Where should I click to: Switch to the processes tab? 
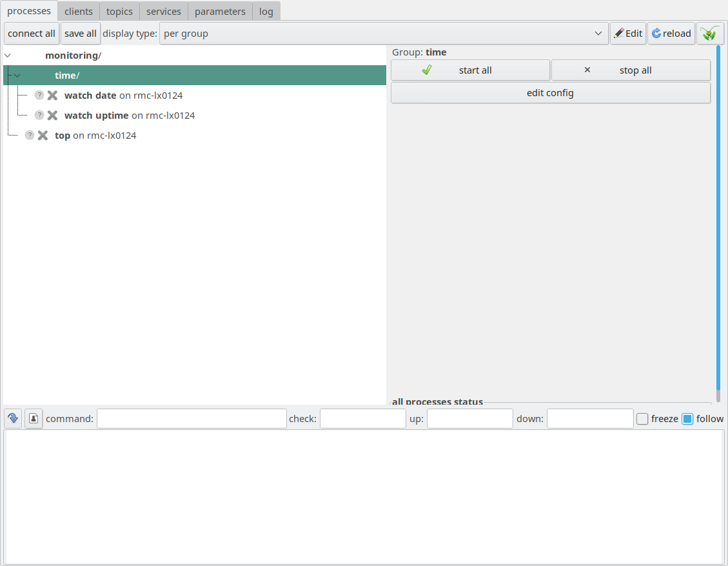click(29, 11)
